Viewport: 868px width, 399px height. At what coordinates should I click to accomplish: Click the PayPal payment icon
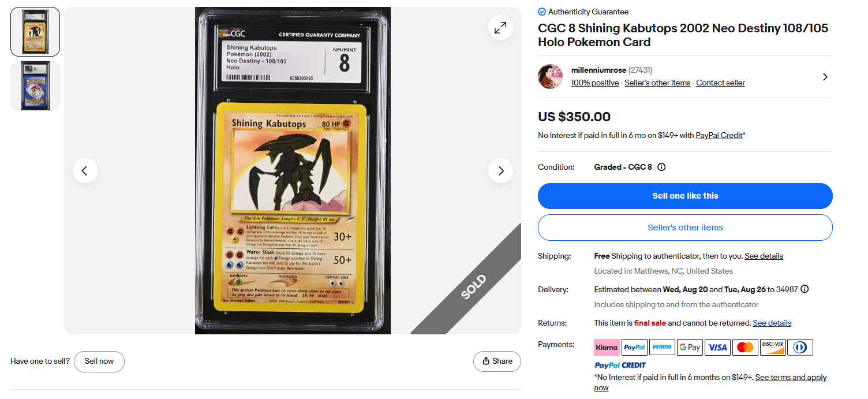[634, 347]
